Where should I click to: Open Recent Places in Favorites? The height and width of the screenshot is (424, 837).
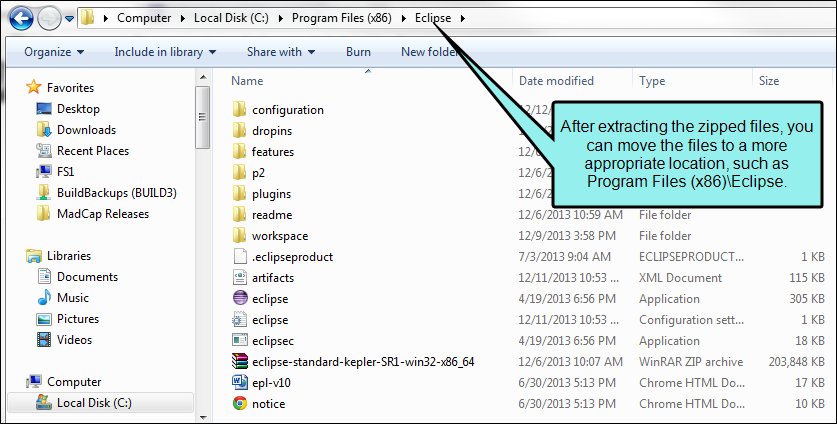click(x=93, y=151)
